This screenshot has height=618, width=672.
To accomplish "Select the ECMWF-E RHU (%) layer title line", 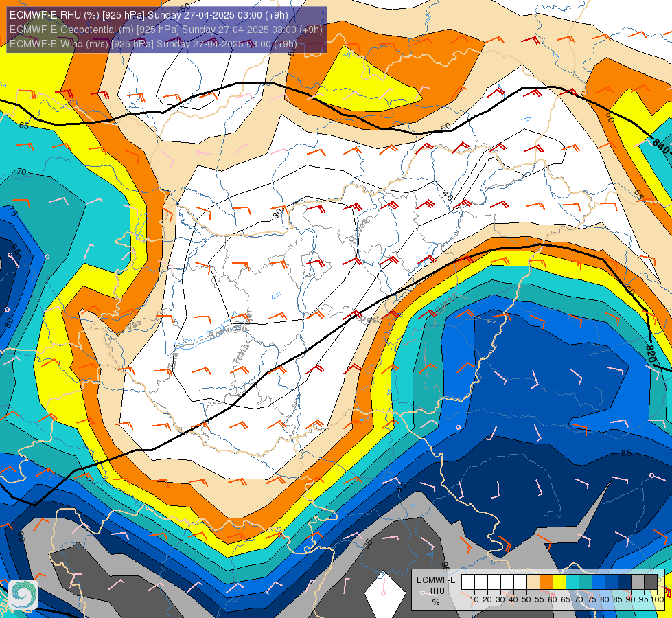I will click(149, 15).
